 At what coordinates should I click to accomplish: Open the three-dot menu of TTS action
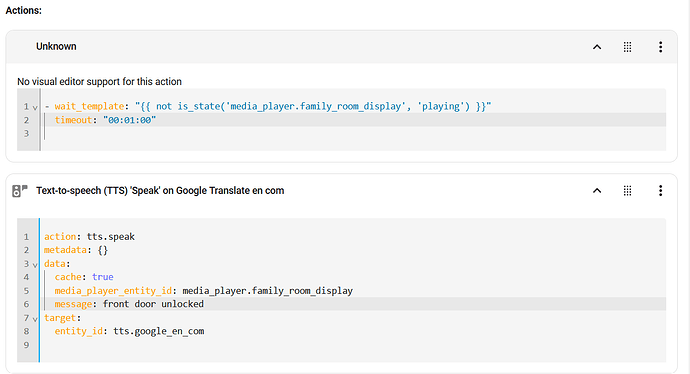[x=660, y=191]
